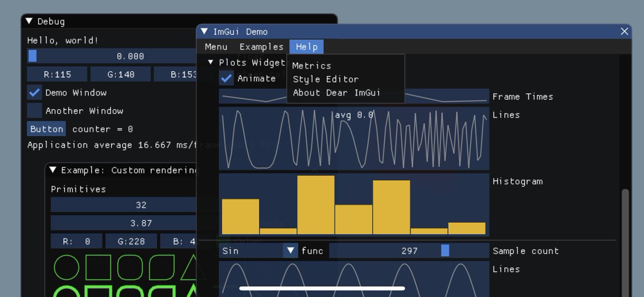Click the Debug window title bar
This screenshot has height=297, width=644.
tap(179, 21)
